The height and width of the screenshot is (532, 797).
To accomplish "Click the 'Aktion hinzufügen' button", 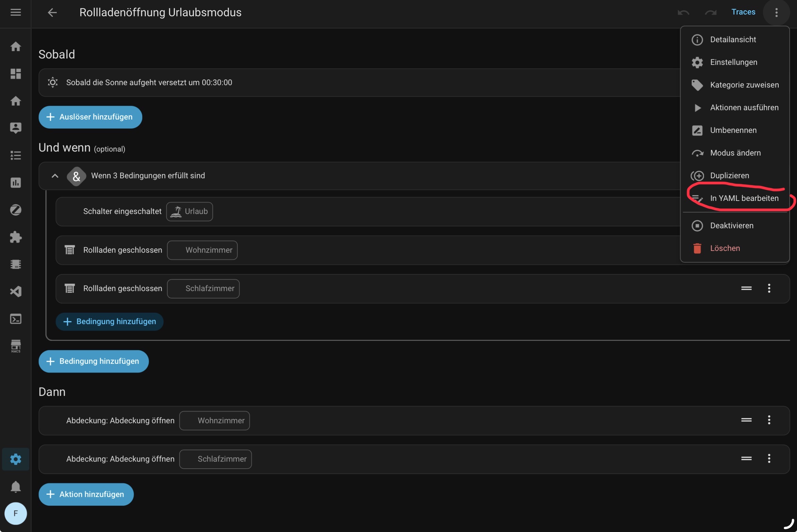I will [86, 494].
